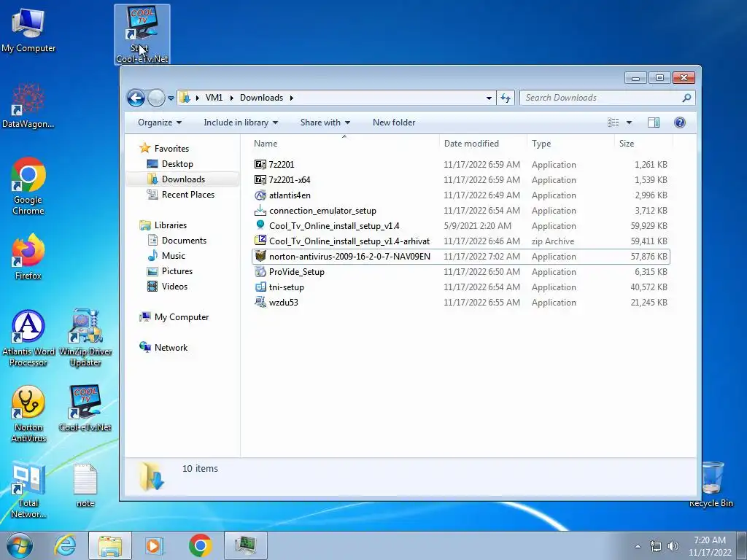747x560 pixels.
Task: Open Windows Media Player from taskbar
Action: click(x=154, y=545)
